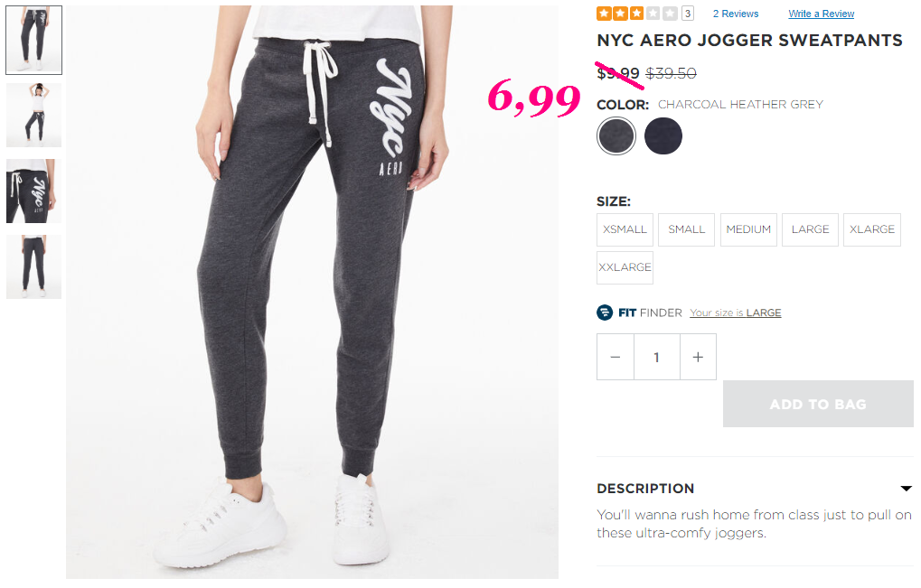Show the thumbnail with arms raised pose
This screenshot has width=921, height=588.
point(34,115)
